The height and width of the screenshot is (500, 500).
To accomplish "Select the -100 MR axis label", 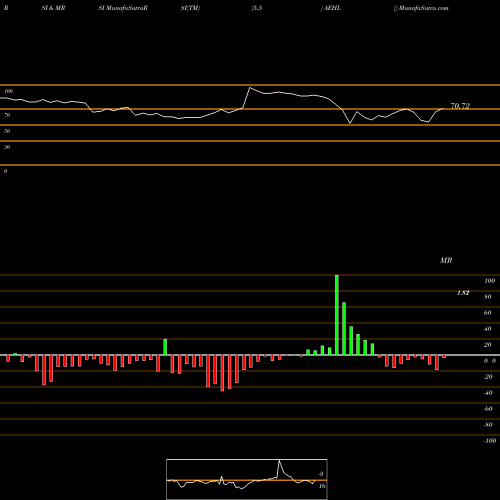I will (490, 441).
